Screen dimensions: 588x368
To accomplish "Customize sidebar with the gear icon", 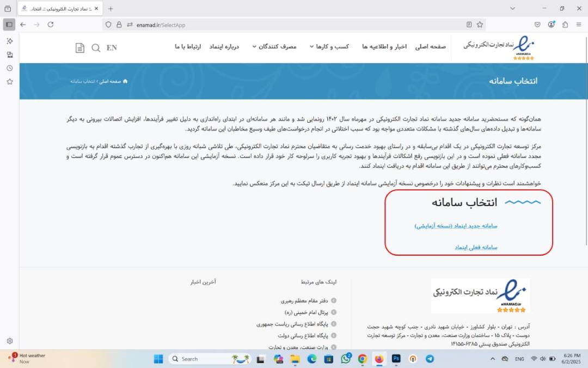I will click(x=10, y=341).
